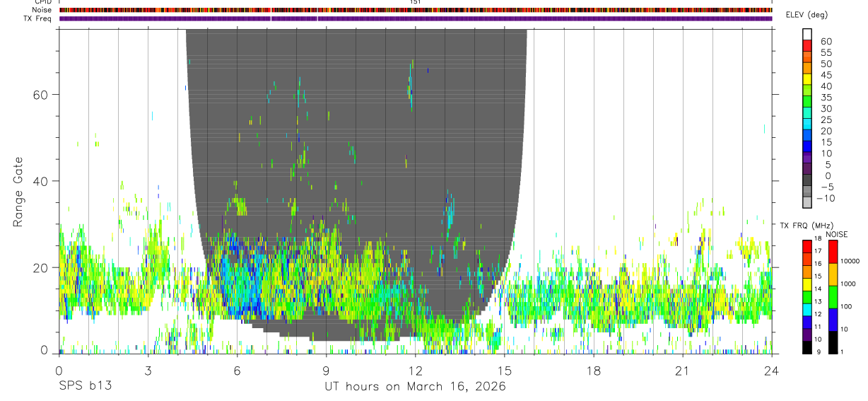The image size is (868, 401).
Task: Click the 'UT hours on March 16, 2026' label
Action: point(415,387)
